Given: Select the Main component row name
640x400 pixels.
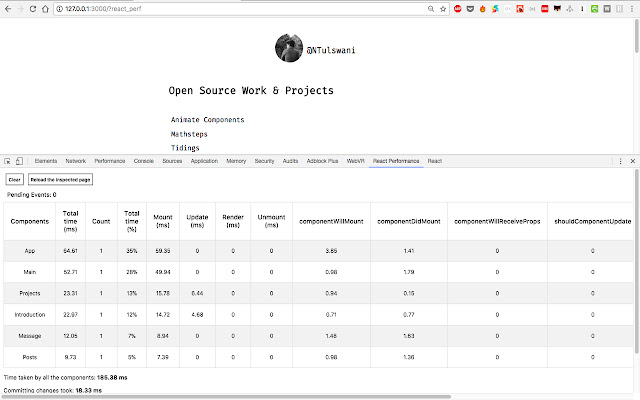Looking at the screenshot, I should click(x=30, y=272).
